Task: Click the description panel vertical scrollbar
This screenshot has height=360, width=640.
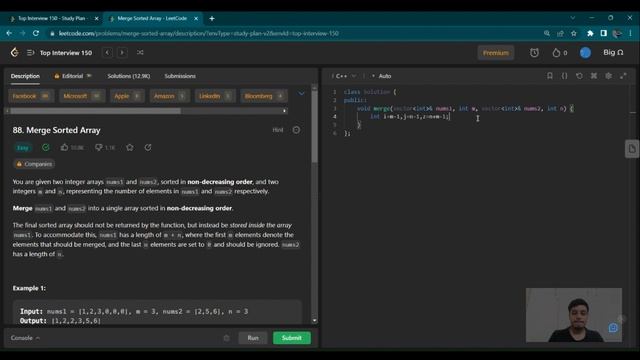Action: 314,127
